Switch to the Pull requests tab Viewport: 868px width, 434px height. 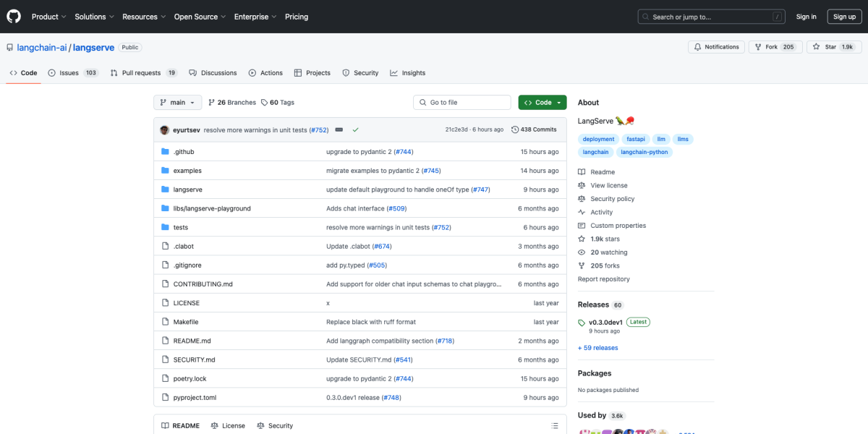(x=143, y=73)
